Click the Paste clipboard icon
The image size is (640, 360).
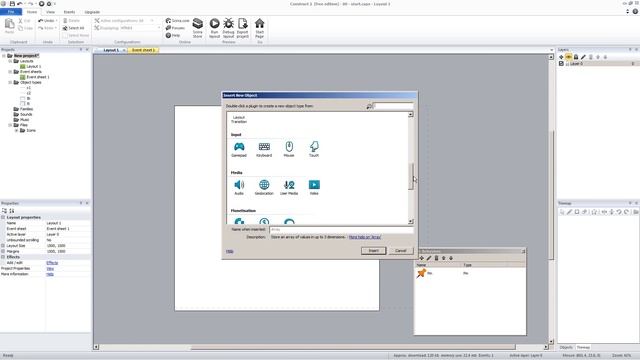tap(9, 24)
